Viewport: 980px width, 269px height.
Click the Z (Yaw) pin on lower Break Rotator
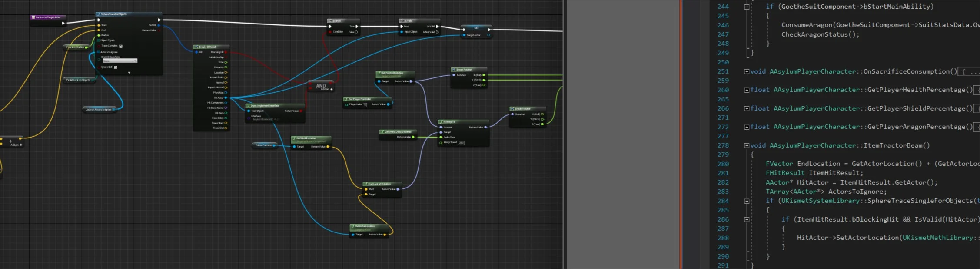pyautogui.click(x=542, y=124)
